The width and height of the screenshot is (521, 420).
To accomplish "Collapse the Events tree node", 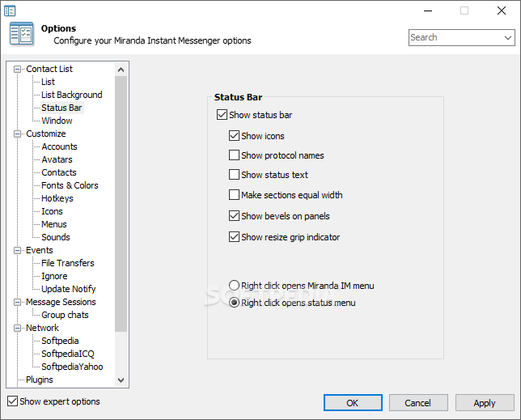I will 17,251.
